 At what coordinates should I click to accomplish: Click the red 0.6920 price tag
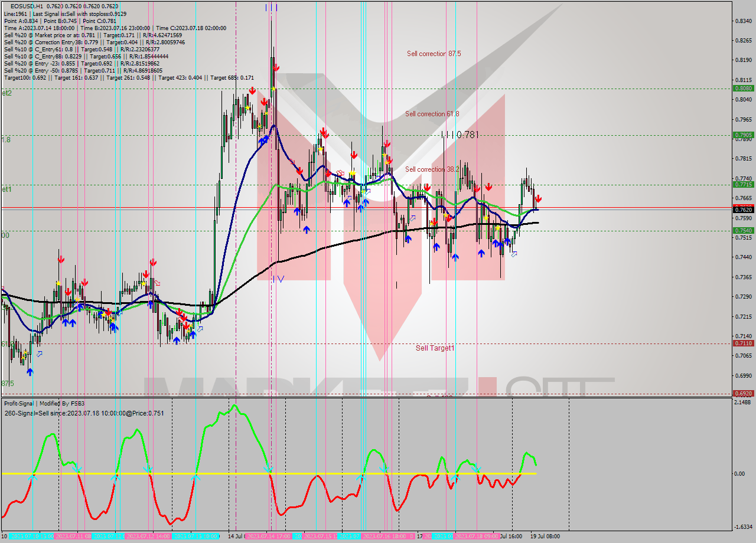743,393
